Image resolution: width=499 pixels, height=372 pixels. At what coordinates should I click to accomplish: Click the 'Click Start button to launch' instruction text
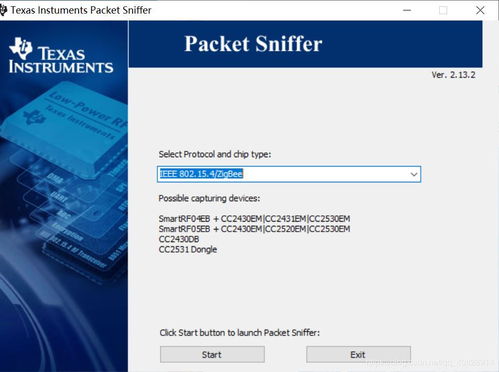point(239,333)
